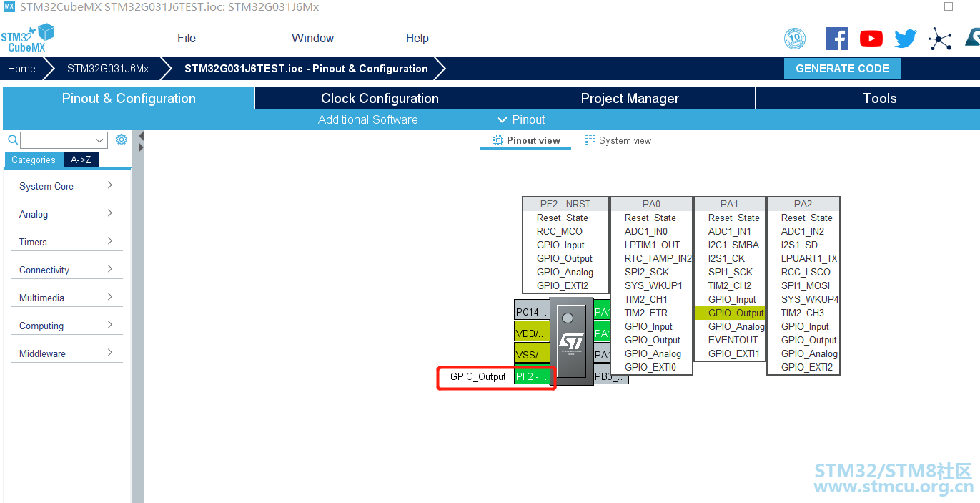The width and height of the screenshot is (980, 503).
Task: Switch to the Clock Configuration tab
Action: tap(380, 99)
